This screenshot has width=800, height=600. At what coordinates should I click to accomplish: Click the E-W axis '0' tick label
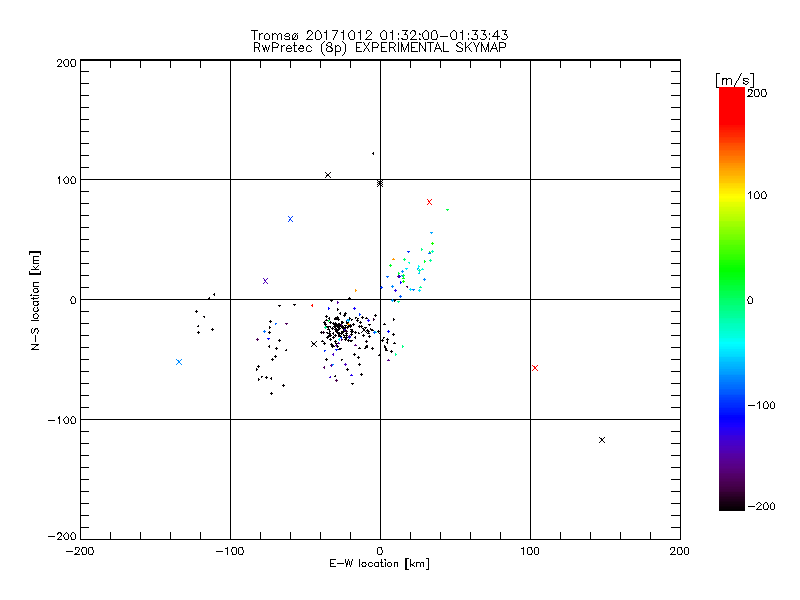[x=380, y=551]
